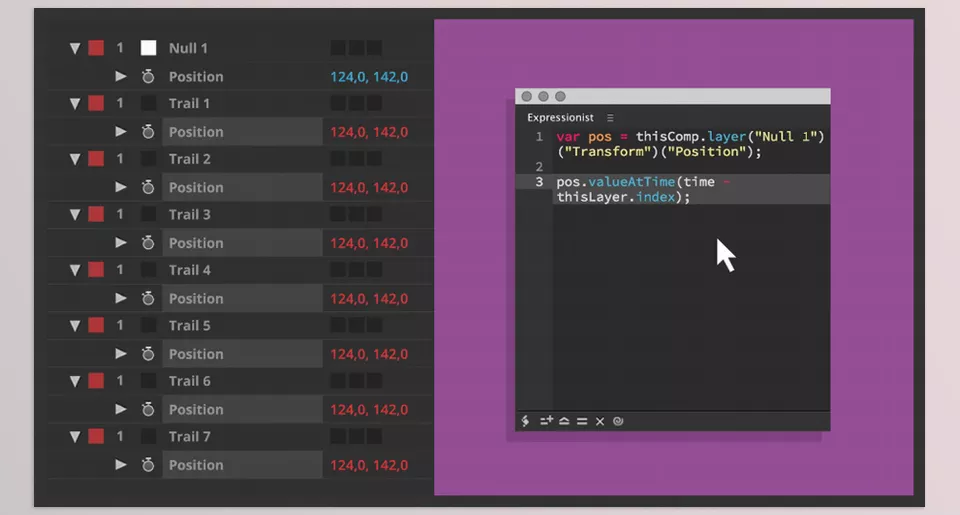Toggle the video switch box on Trail 5
Screen dimensions: 960x515
tap(148, 325)
